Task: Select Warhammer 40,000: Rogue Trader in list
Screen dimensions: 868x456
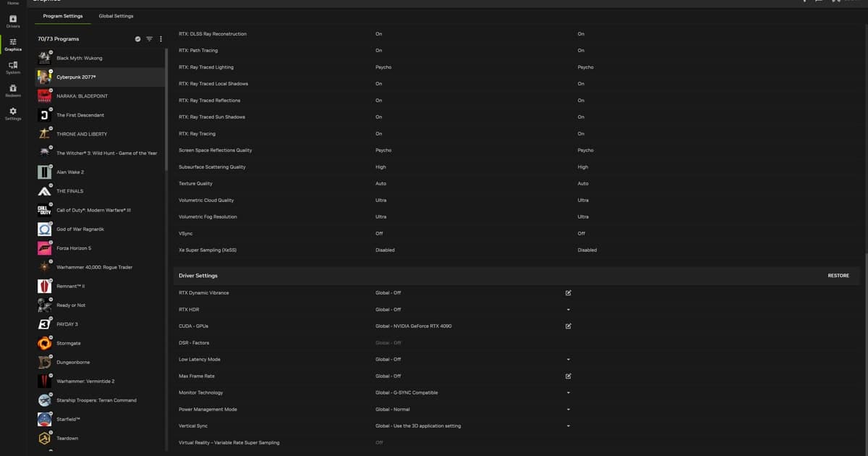Action: click(101, 267)
